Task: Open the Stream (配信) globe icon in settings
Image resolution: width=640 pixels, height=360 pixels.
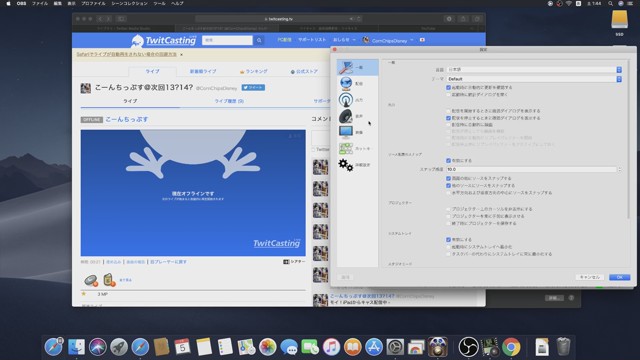Action: (x=346, y=83)
